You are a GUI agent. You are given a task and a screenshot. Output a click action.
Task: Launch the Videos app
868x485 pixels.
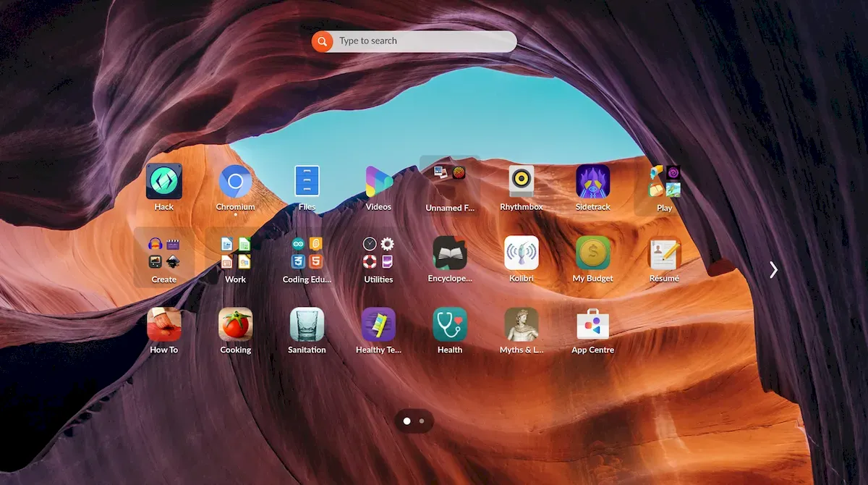pos(378,182)
